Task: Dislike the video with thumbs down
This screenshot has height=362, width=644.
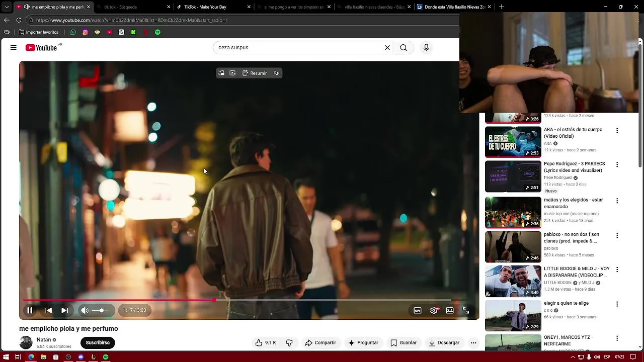Action: 289,343
